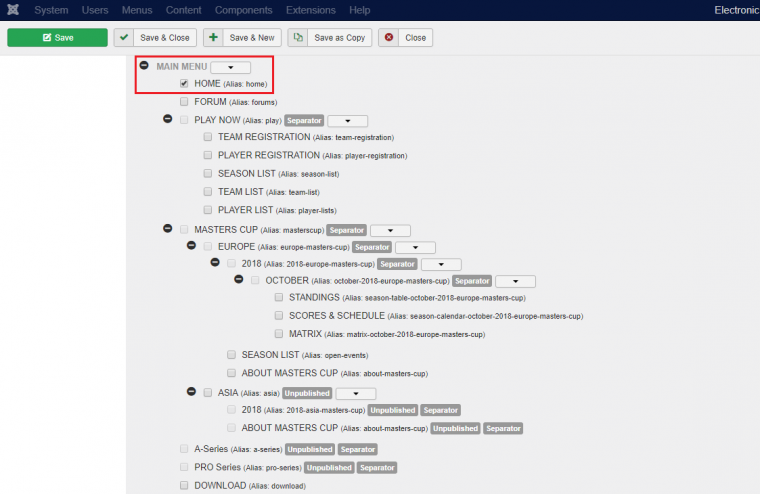Open the Extensions menu
The image size is (760, 494).
[x=311, y=10]
